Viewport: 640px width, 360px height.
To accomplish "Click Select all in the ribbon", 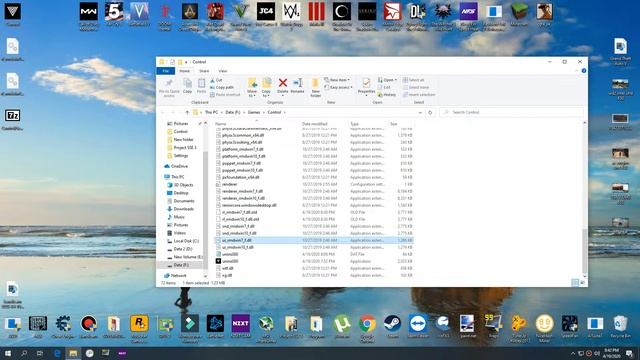I will pyautogui.click(x=413, y=80).
